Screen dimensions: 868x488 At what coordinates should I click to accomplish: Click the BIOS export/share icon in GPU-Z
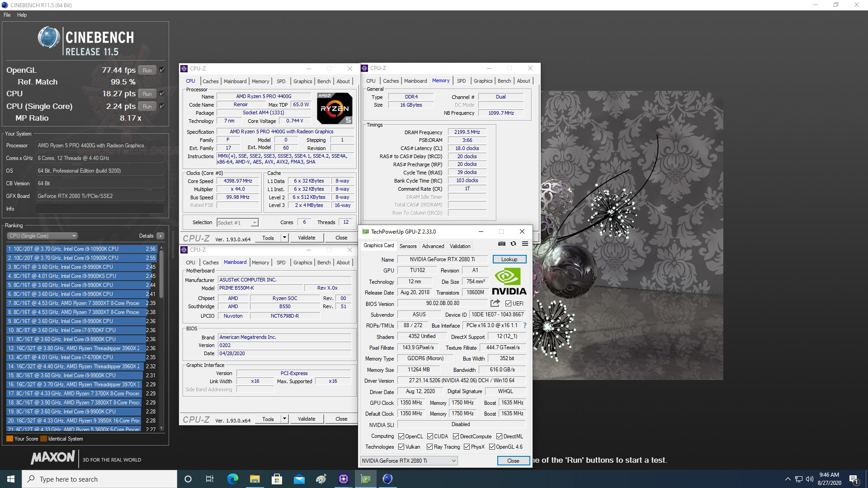(x=495, y=304)
